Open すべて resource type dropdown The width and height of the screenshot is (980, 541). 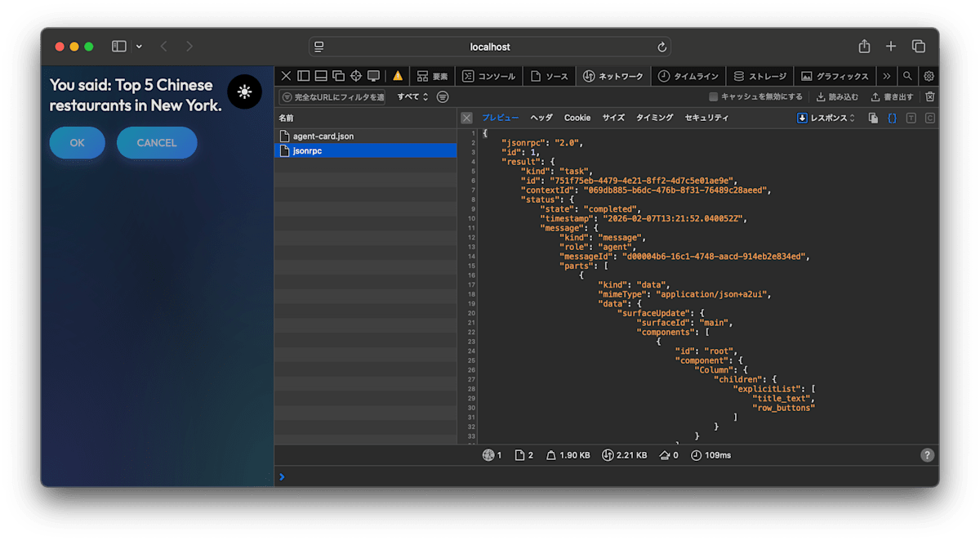pos(412,97)
